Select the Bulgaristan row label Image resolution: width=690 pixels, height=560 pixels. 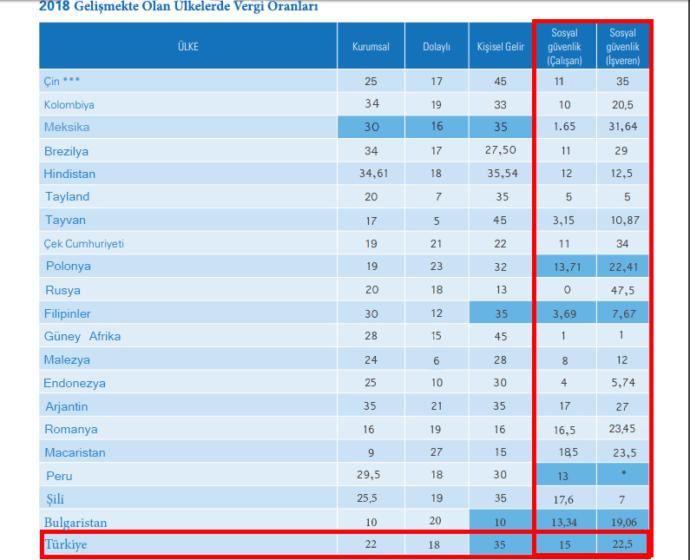tap(76, 523)
